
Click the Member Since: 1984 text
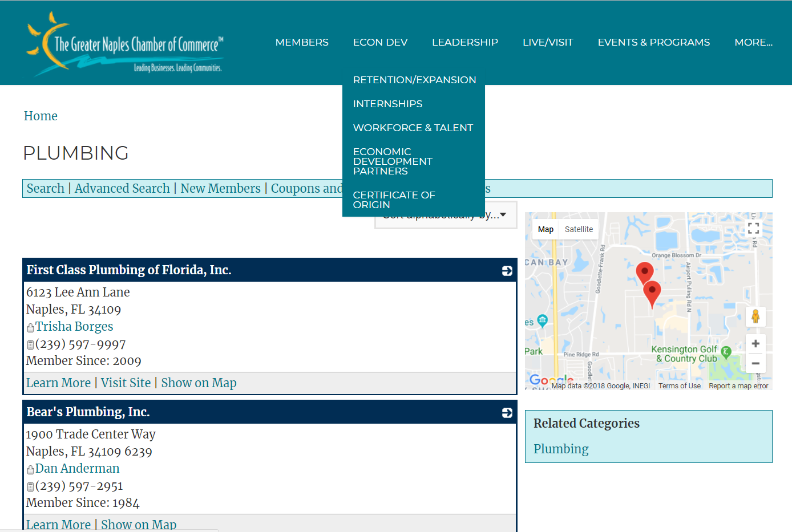(x=83, y=502)
